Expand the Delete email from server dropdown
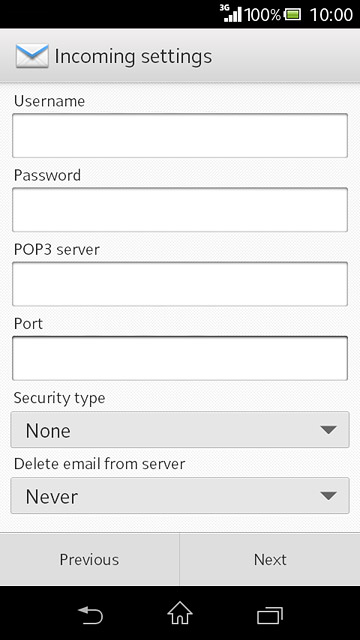360x640 pixels. (x=180, y=496)
